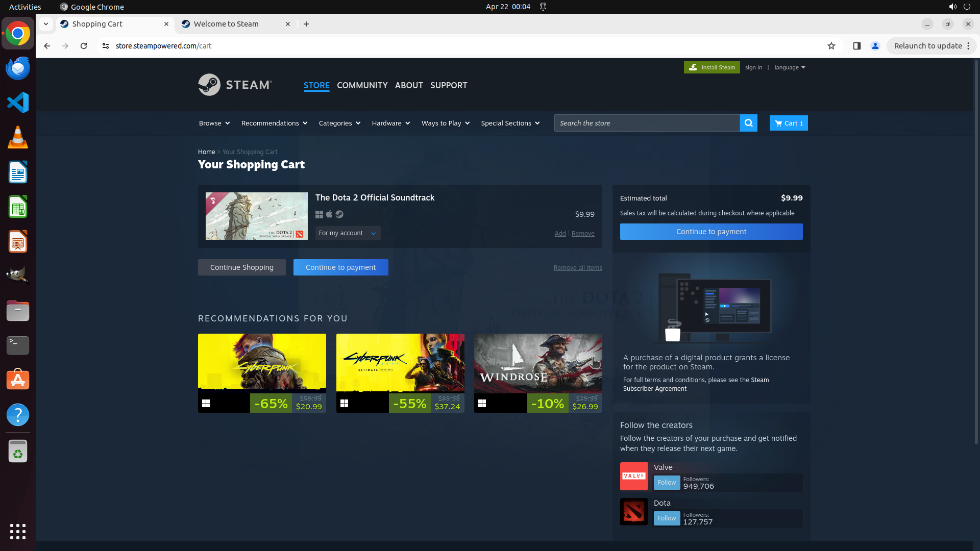The image size is (980, 551).
Task: Follow the Valve creator
Action: (667, 483)
